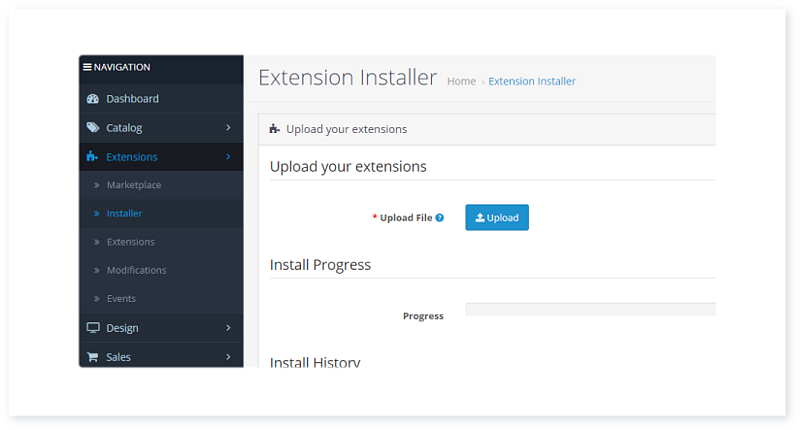This screenshot has height=430, width=800.
Task: Click the double-arrow icon beside Events
Action: (96, 299)
